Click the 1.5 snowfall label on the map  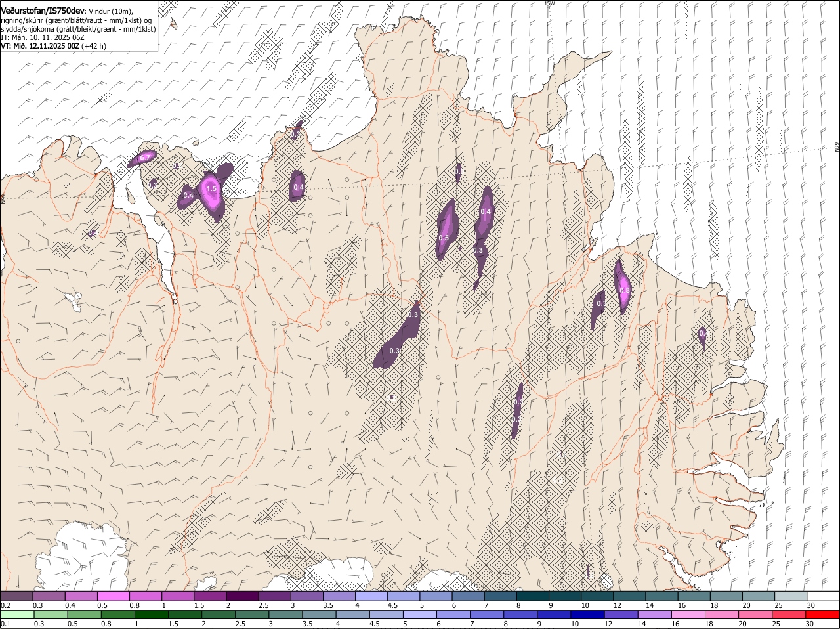(x=211, y=188)
